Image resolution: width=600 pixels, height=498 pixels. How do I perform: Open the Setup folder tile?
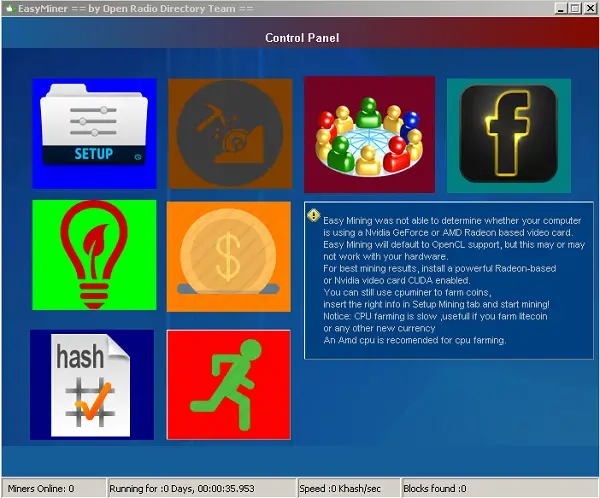click(x=94, y=134)
